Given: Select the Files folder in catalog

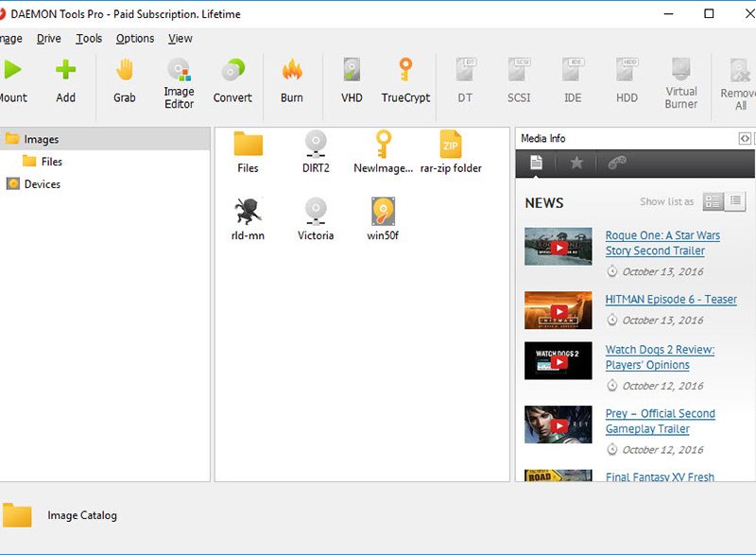Looking at the screenshot, I should [x=248, y=152].
